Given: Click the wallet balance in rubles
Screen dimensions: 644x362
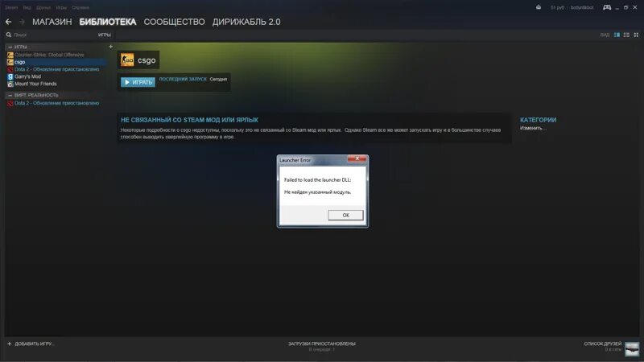Looking at the screenshot, I should click(557, 7).
